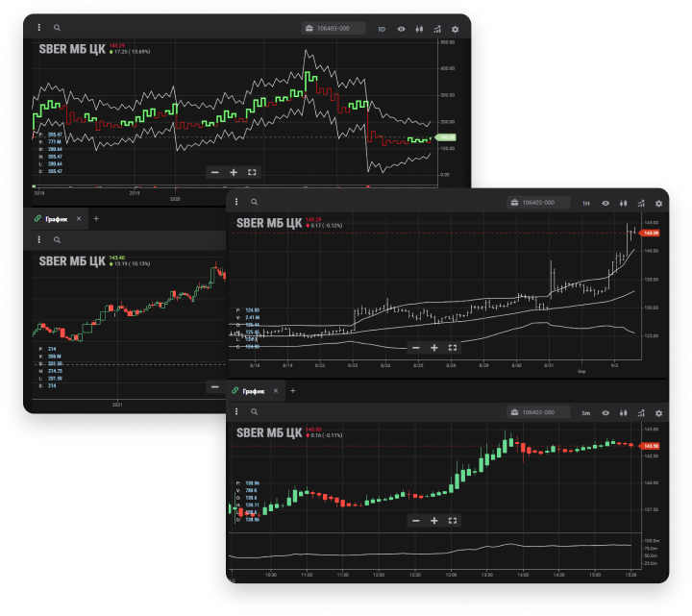
Task: Expand the 1H chart to fullscreen
Action: click(x=453, y=348)
